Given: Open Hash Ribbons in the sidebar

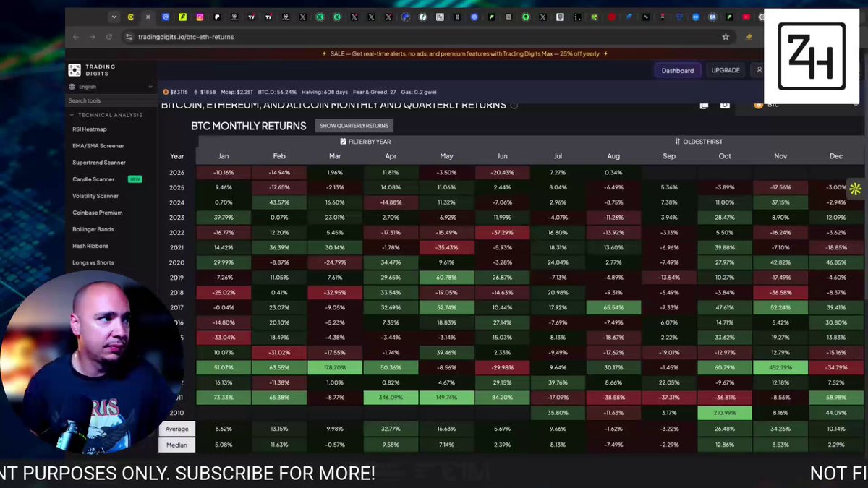Looking at the screenshot, I should (90, 246).
